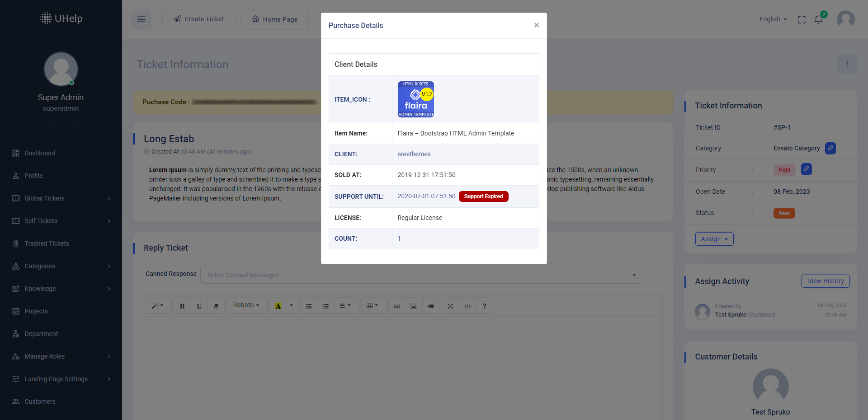Switch the editor to code view
Screen dimensions: 868x420
coord(467,306)
